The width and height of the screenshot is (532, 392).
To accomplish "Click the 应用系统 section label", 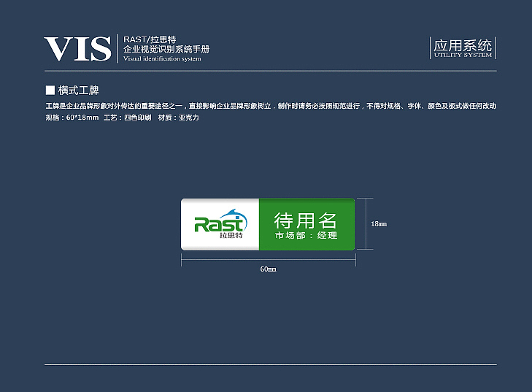I will [463, 45].
